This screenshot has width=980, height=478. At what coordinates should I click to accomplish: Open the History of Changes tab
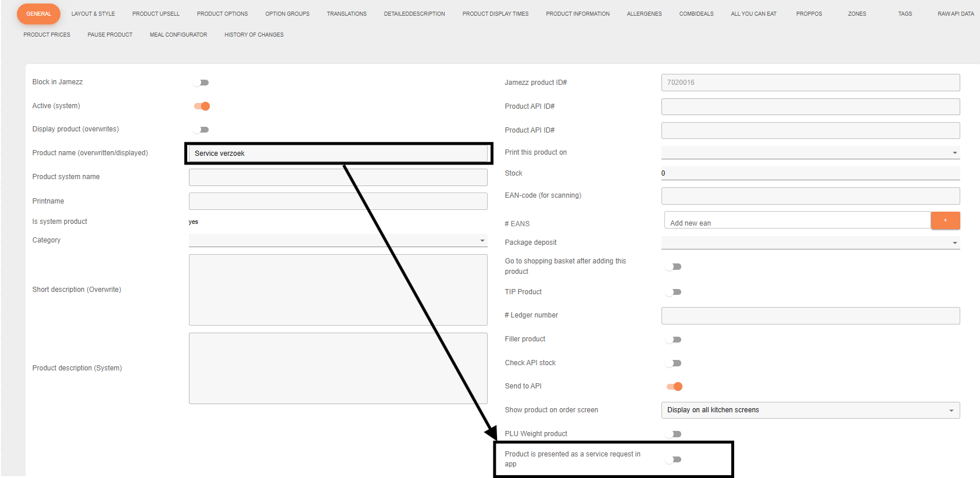(254, 35)
